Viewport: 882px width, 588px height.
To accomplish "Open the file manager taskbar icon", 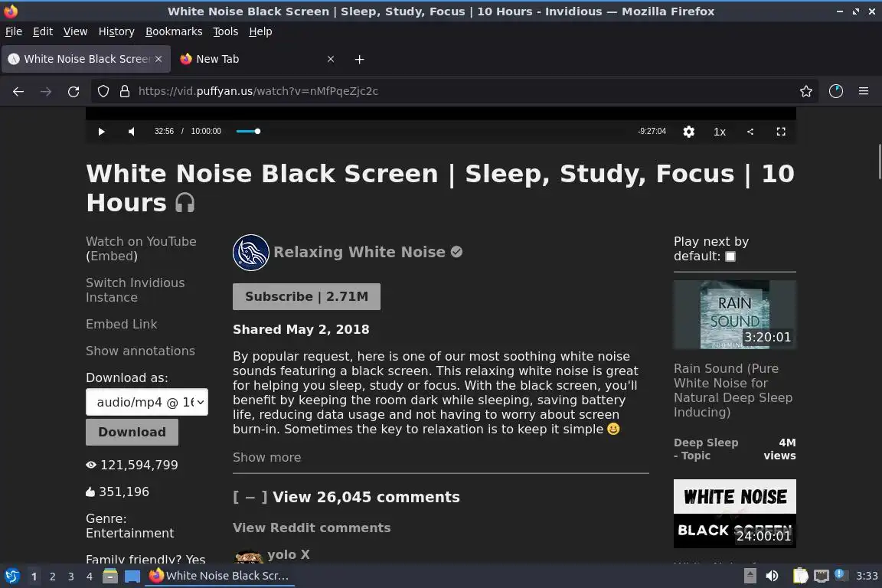I will point(110,577).
